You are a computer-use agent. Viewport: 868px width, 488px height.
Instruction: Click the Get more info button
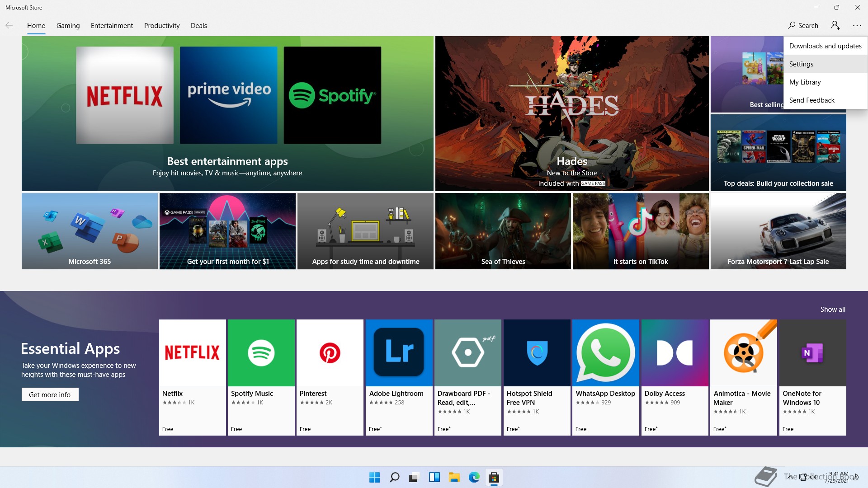coord(50,394)
